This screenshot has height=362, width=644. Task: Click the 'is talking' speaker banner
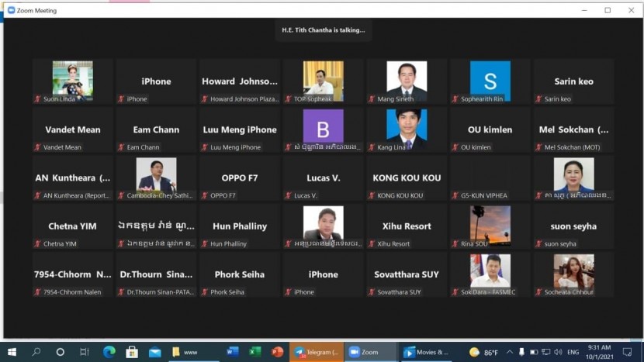point(323,30)
